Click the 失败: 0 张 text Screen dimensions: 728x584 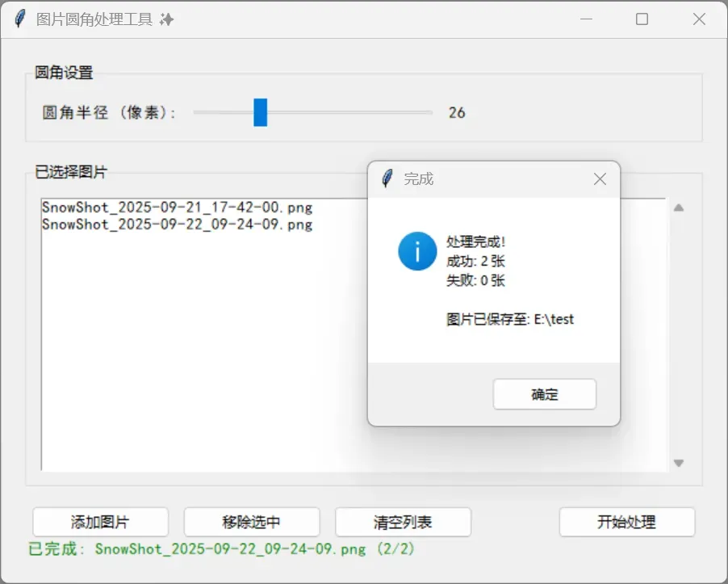pos(475,280)
